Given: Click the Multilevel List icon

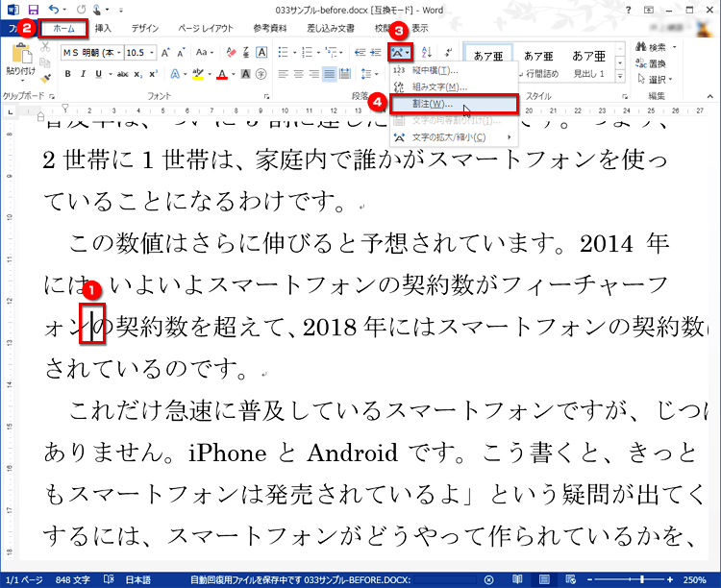Looking at the screenshot, I should 331,53.
